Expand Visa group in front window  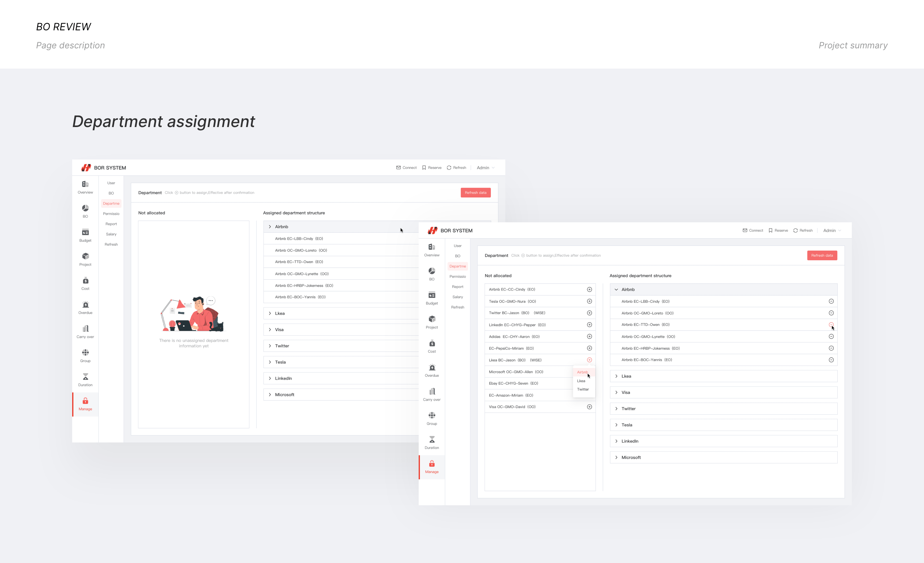[x=616, y=392]
